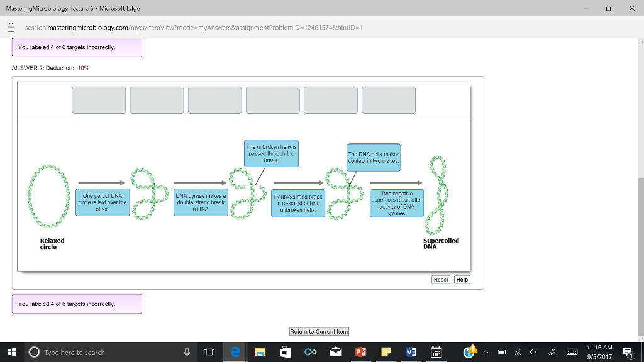
Task: Open the Mail app taskbar icon
Action: point(336,352)
